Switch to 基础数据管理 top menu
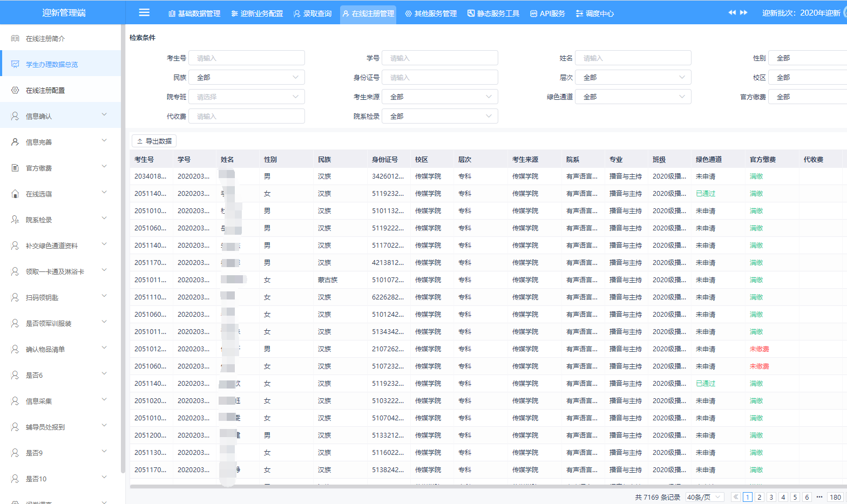847x504 pixels. point(194,13)
